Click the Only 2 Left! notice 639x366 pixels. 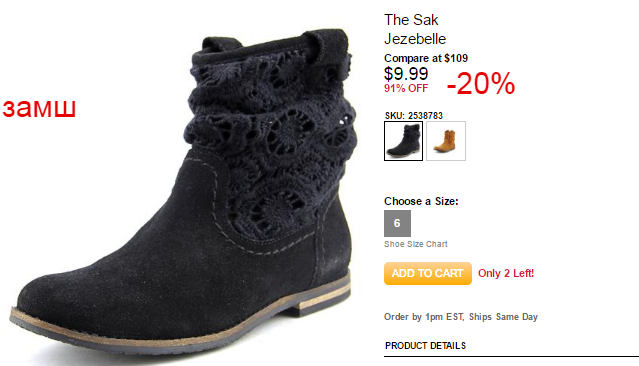(x=506, y=273)
